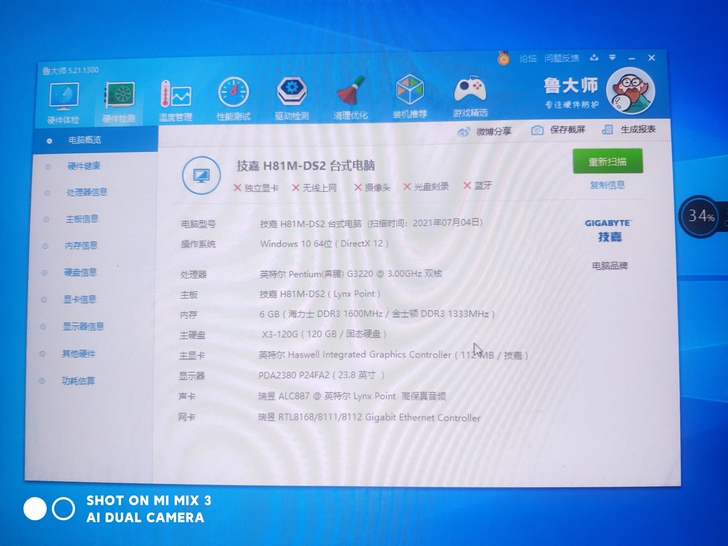Viewport: 728px width, 546px height.
Task: Open the 问题反馈 feedback link
Action: click(x=562, y=58)
